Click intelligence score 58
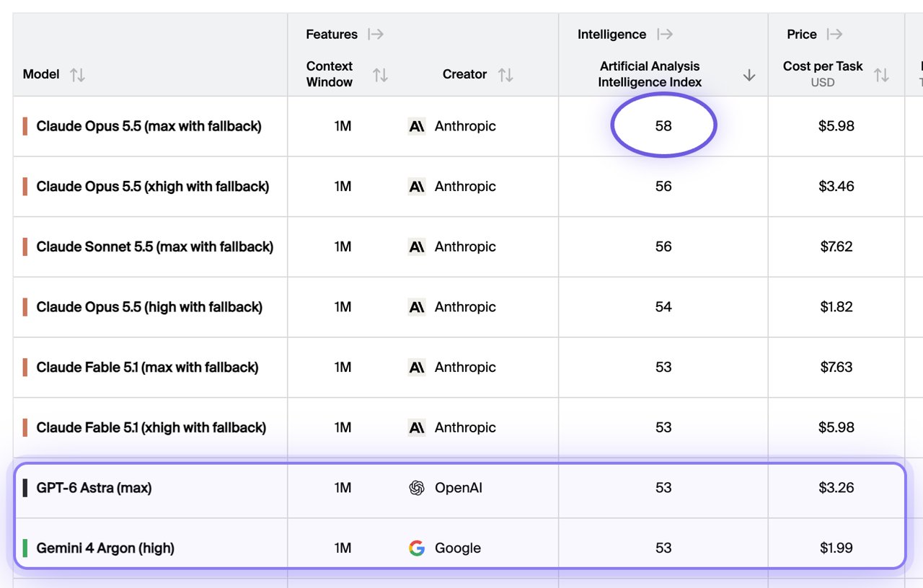The width and height of the screenshot is (923, 588). click(x=663, y=126)
